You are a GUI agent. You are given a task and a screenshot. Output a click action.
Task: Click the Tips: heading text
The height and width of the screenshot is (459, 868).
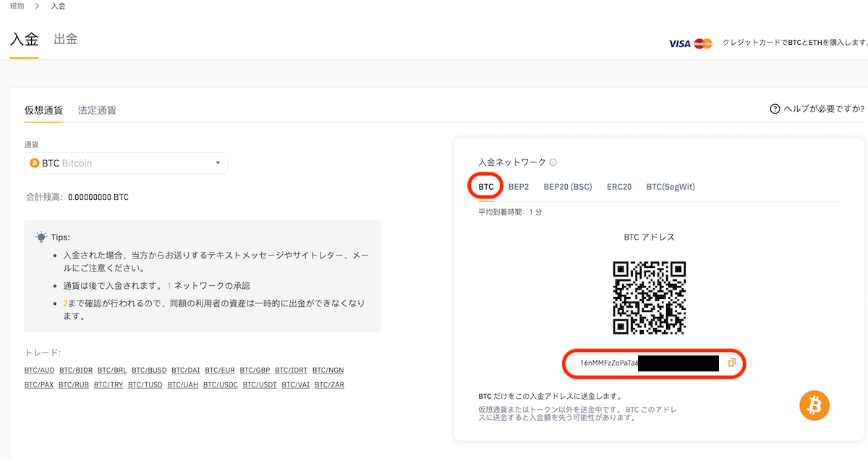(60, 237)
